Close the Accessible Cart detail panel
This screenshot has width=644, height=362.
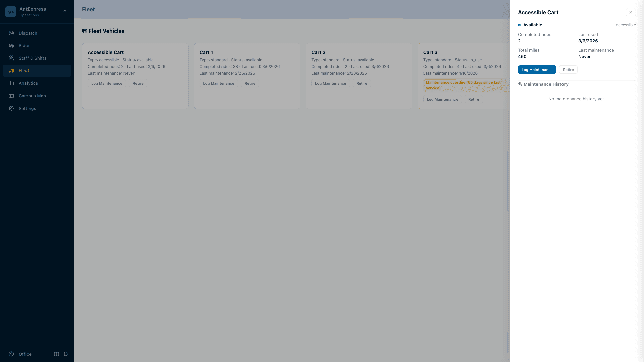[x=631, y=12]
